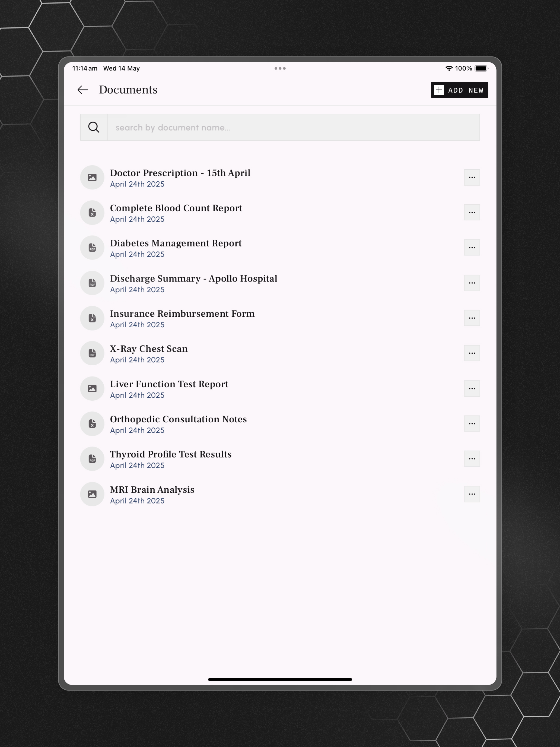Select Thyroid Profile Test Results title
The width and height of the screenshot is (560, 747).
click(171, 454)
